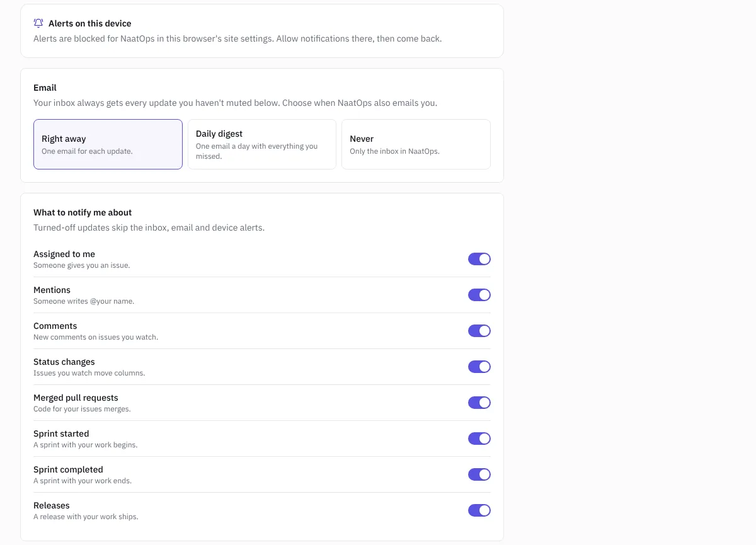756x545 pixels.
Task: Click the text 'New comments on issues you watch.'
Action: click(96, 337)
